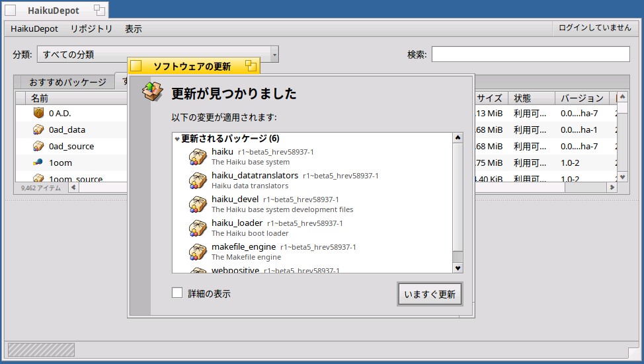Viewport: 644px width, 364px height.
Task: Click the 0ad_source package icon
Action: point(38,146)
